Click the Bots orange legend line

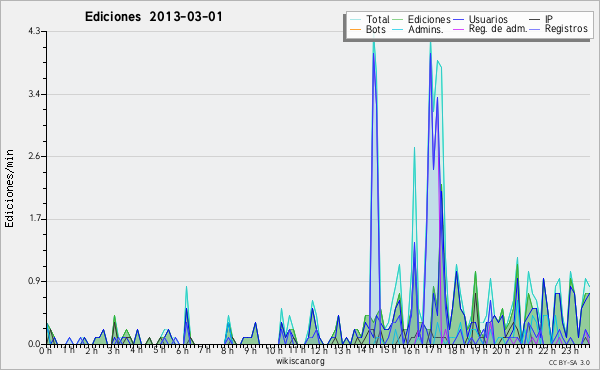coord(355,29)
